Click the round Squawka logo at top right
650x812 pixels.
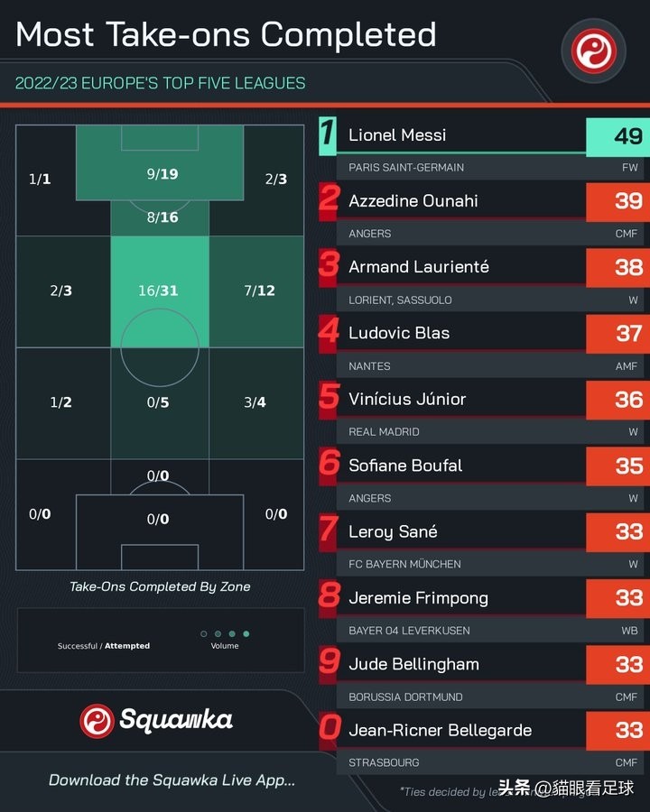[x=599, y=50]
